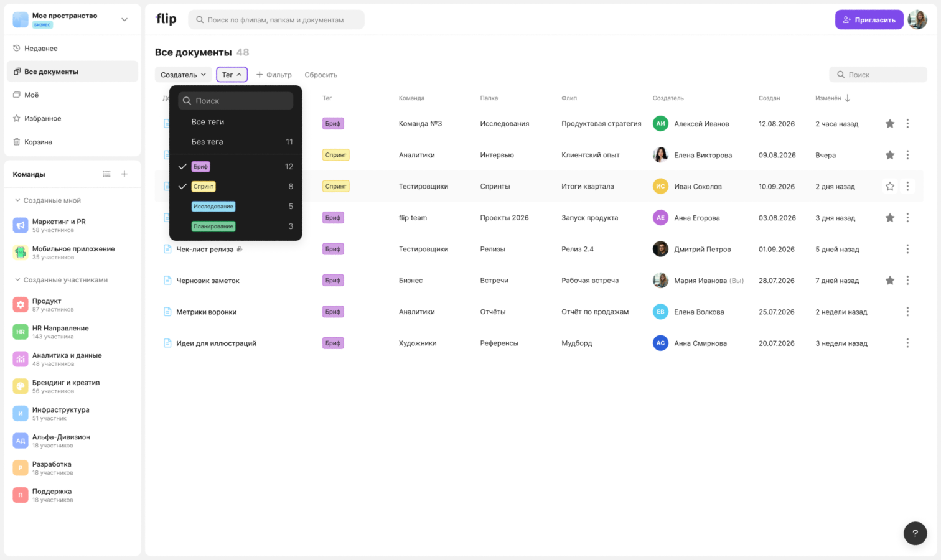This screenshot has height=560, width=941.
Task: Go to Недавнее in sidebar
Action: (72, 48)
